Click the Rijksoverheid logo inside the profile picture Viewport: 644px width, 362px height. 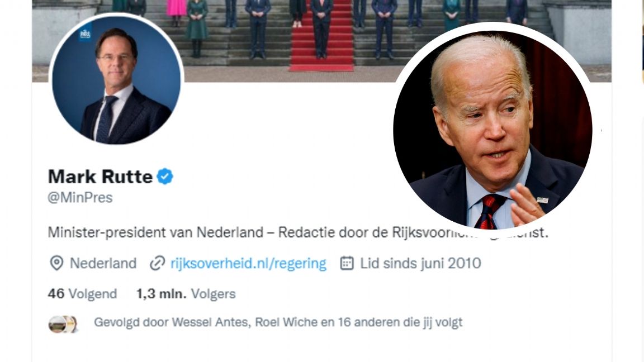(85, 35)
